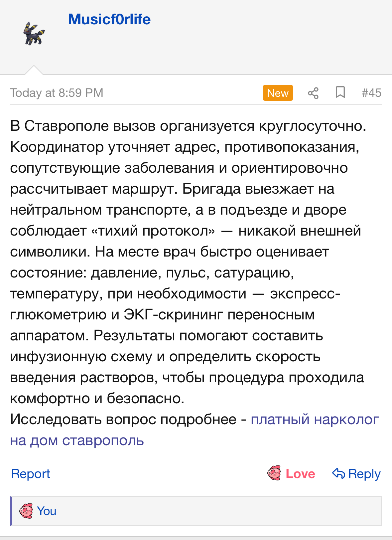
Task: Click the curved Reply arrow icon
Action: [338, 473]
